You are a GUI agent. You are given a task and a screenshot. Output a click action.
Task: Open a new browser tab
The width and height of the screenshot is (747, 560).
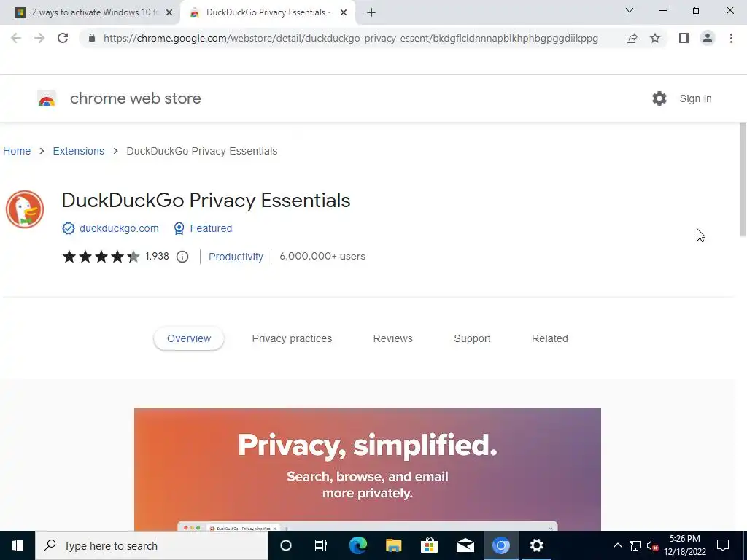371,12
